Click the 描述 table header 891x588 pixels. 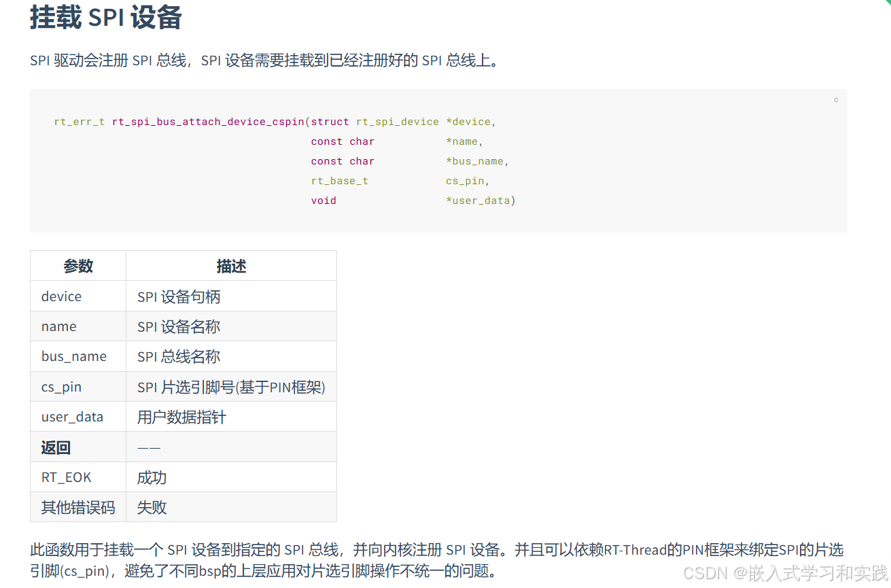[231, 266]
